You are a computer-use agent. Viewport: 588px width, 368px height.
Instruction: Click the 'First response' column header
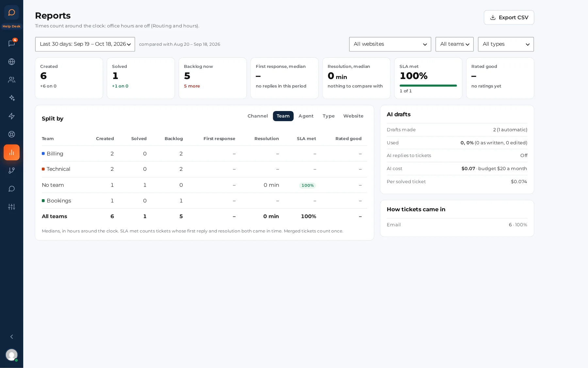219,138
